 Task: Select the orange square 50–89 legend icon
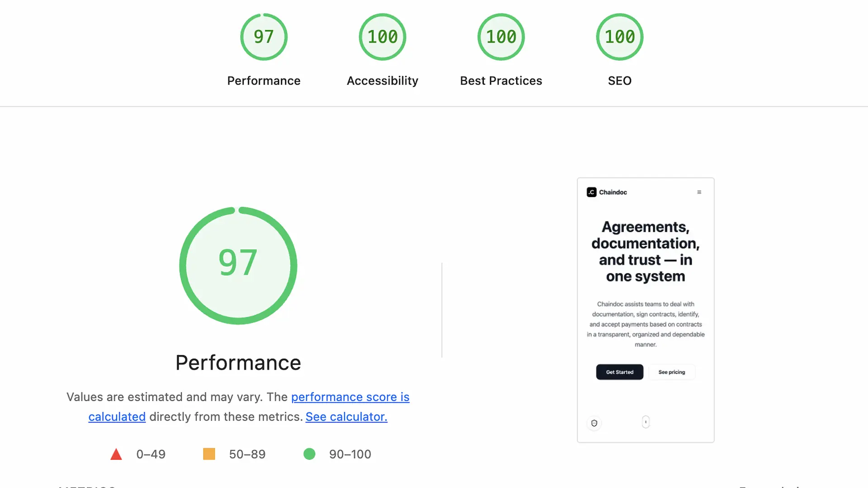click(209, 454)
